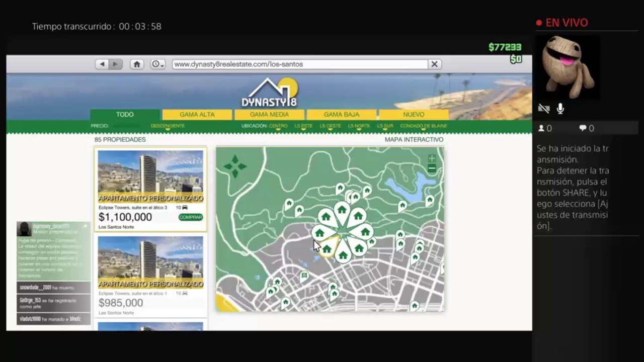Click "Eclipse Towers, suite en el ático 1"

(133, 293)
